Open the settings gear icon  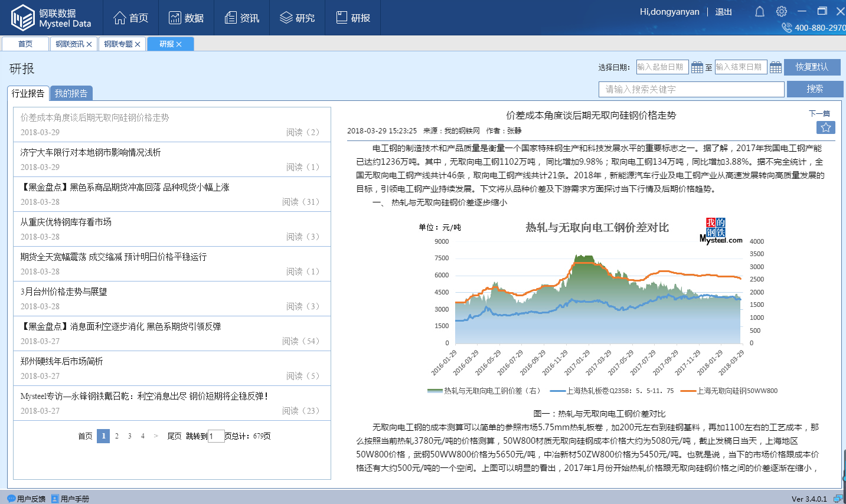pyautogui.click(x=782, y=12)
